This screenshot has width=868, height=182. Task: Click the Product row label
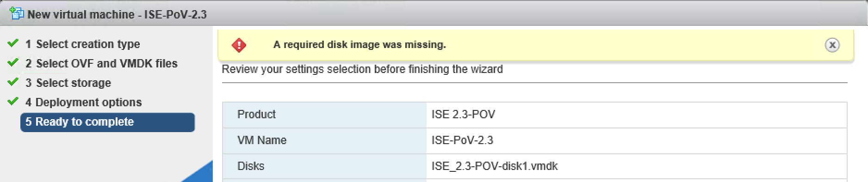pyautogui.click(x=256, y=114)
